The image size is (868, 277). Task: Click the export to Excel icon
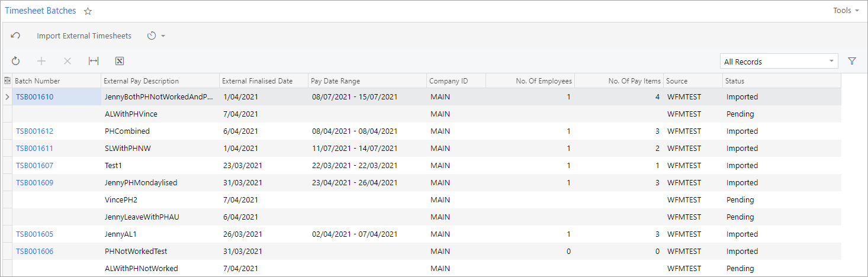[119, 61]
